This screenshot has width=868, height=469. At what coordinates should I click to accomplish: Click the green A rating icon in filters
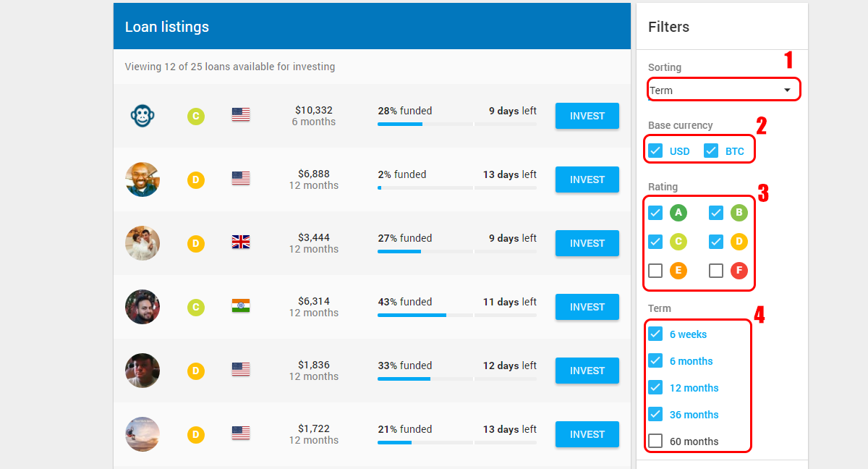tap(678, 213)
